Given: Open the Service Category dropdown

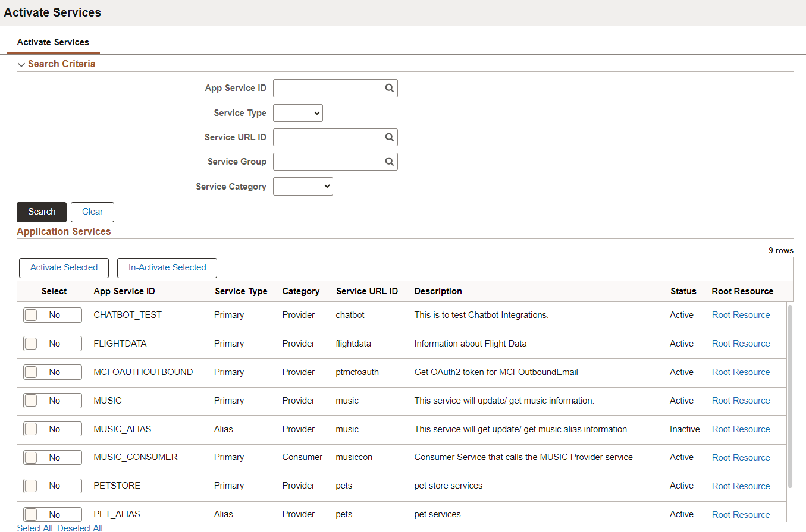Looking at the screenshot, I should (303, 186).
